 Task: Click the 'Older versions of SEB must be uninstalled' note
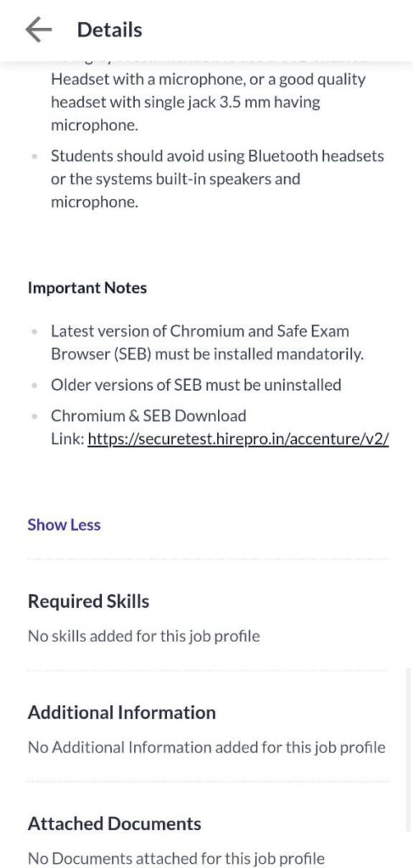pos(196,384)
